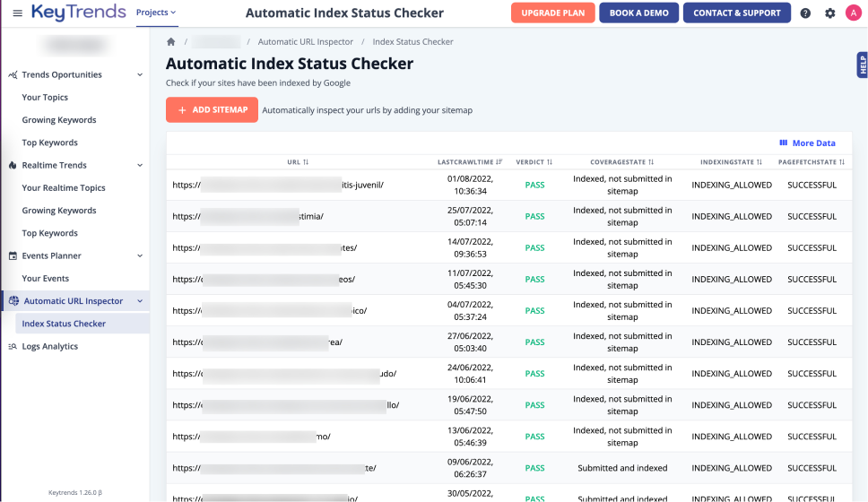The width and height of the screenshot is (868, 502).
Task: Open the hamburger menu icon
Action: pyautogui.click(x=18, y=13)
